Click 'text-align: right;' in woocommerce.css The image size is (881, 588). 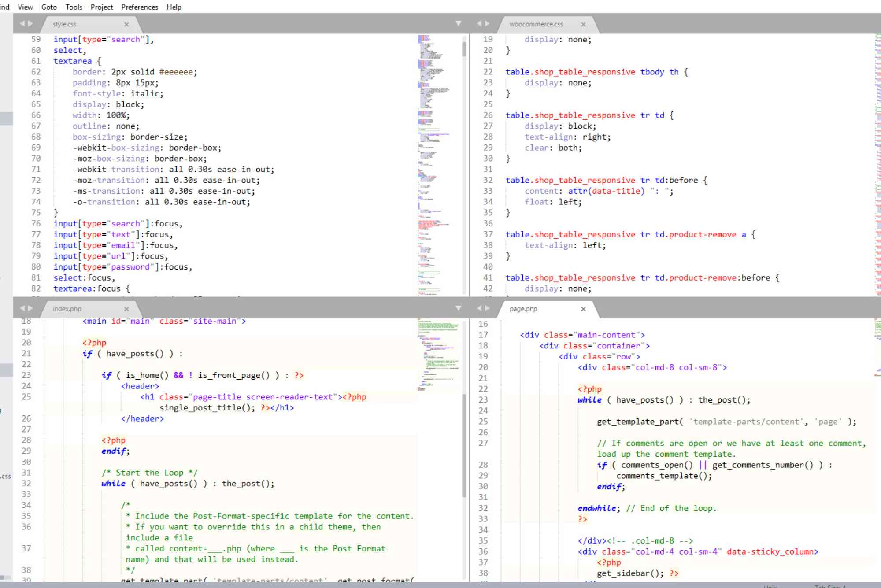[567, 137]
